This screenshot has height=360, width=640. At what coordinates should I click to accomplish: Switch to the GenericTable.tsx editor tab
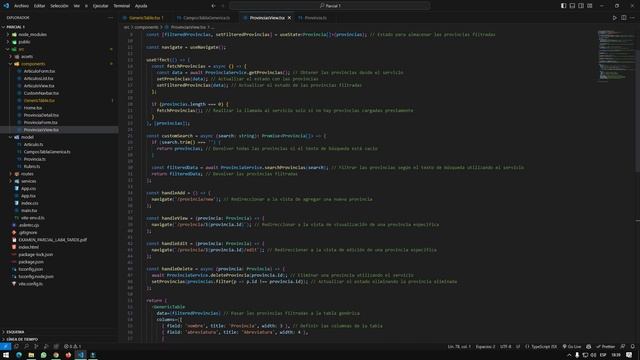click(x=146, y=18)
